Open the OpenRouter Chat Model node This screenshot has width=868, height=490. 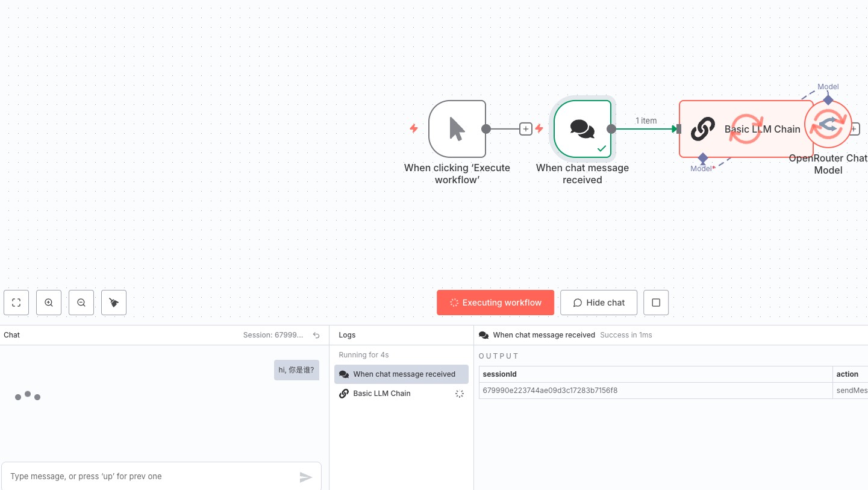(832, 125)
